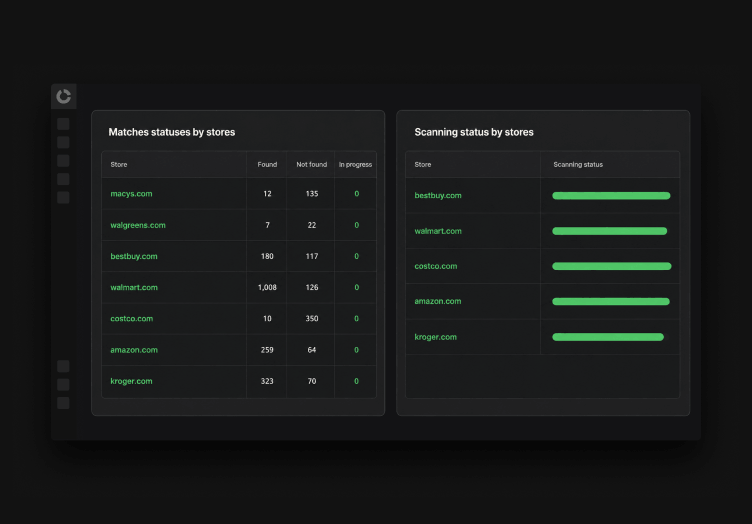Select kroger.com Not found value 70
Image resolution: width=752 pixels, height=524 pixels.
coord(312,381)
